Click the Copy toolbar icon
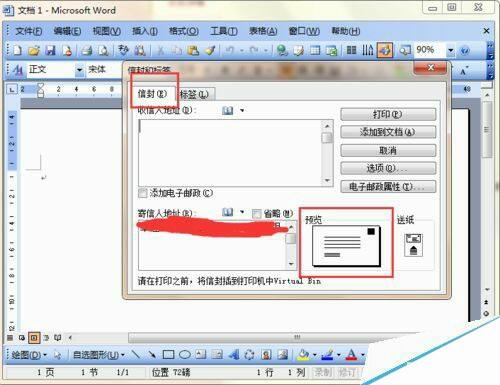This screenshot has width=500, height=385. (177, 50)
